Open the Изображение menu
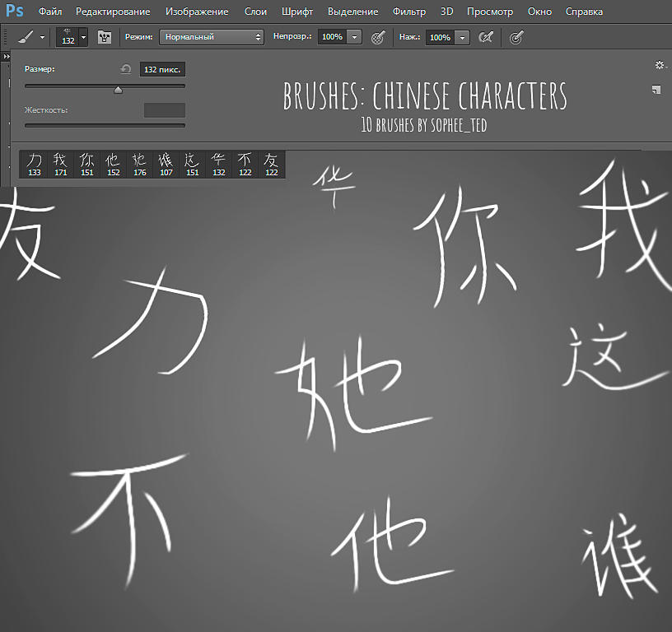This screenshot has width=672, height=632. point(197,12)
